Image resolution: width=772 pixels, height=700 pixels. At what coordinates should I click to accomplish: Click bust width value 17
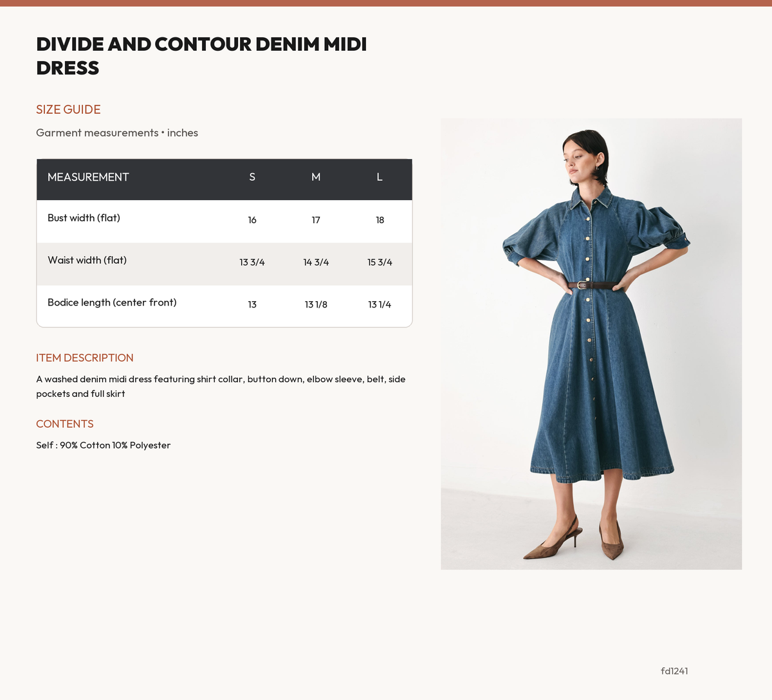point(316,220)
